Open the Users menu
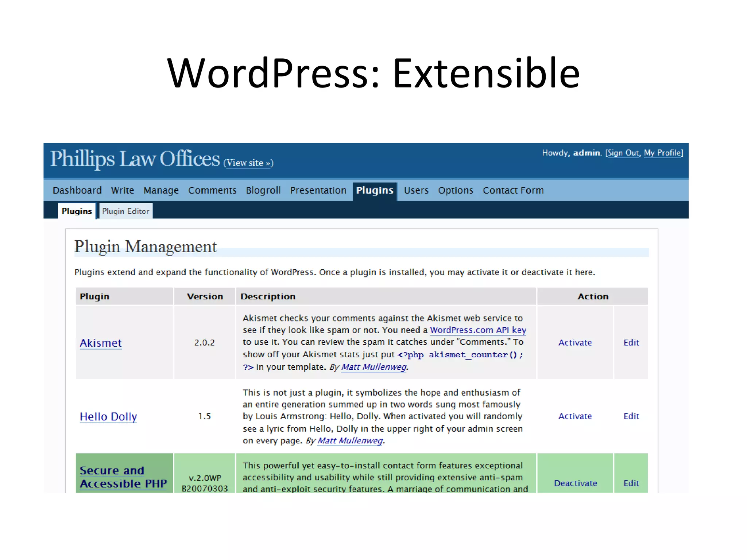The image size is (747, 560). pyautogui.click(x=416, y=190)
